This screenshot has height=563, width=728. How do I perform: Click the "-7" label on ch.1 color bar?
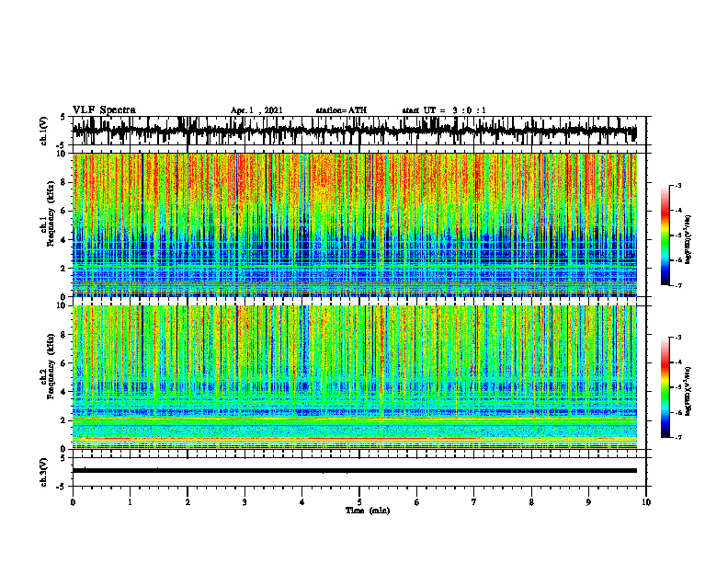click(x=677, y=285)
